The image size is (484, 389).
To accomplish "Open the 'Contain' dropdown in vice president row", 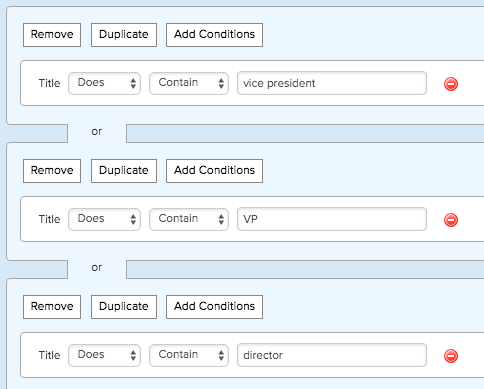I will coord(189,83).
